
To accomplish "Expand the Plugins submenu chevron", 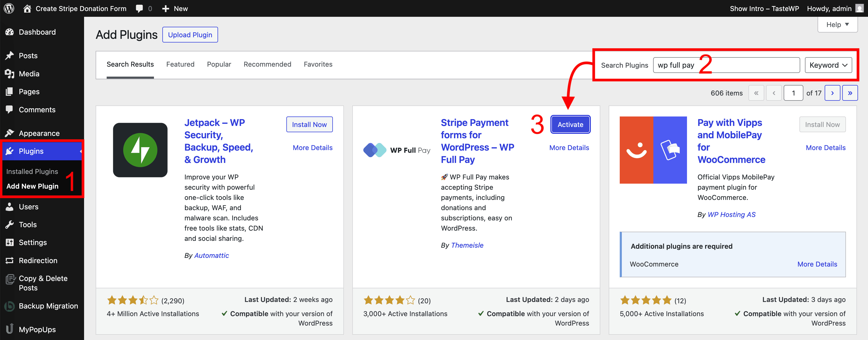I will coord(81,151).
